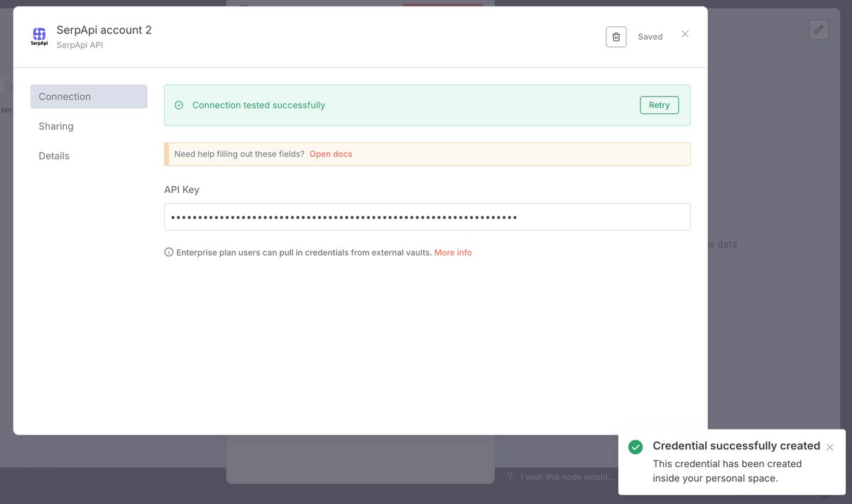Click the connection success check icon
This screenshot has width=852, height=504.
click(x=179, y=105)
